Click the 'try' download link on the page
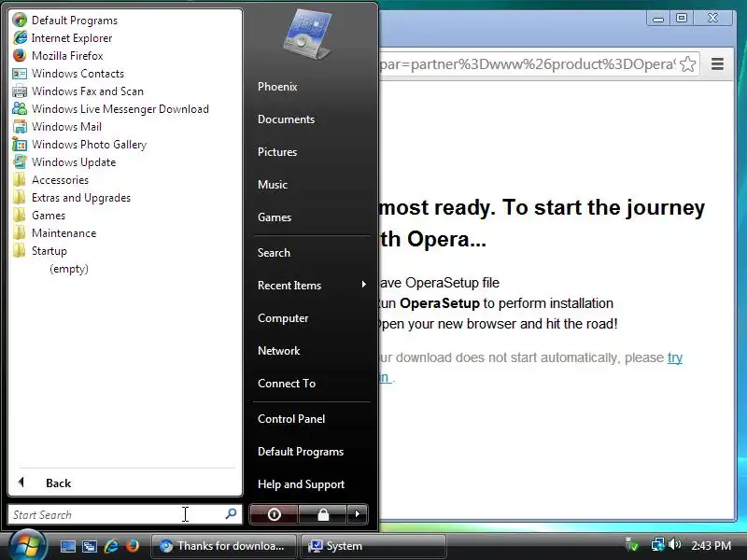The image size is (747, 560). [675, 357]
